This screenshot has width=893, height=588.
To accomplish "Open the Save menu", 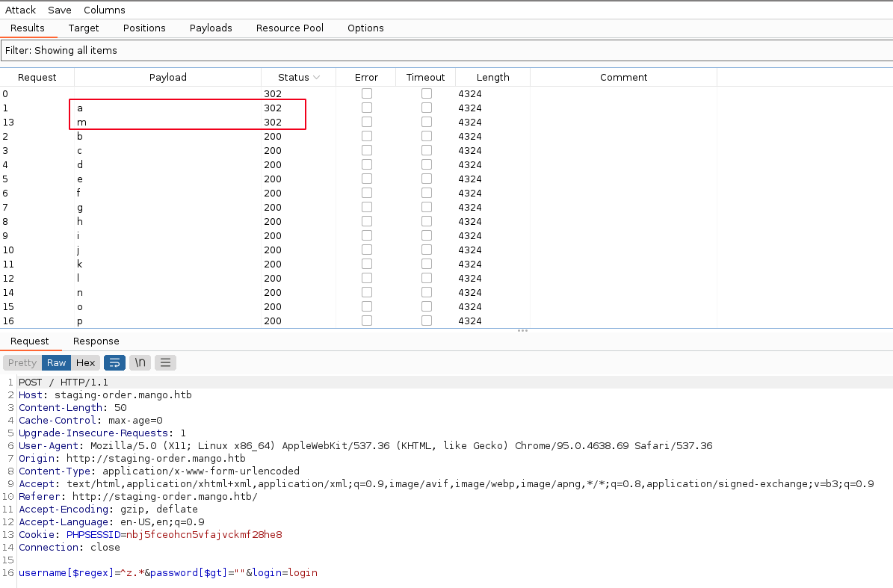I will (x=60, y=10).
